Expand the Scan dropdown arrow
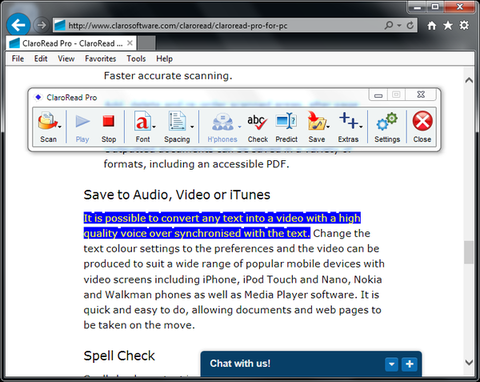 point(60,127)
